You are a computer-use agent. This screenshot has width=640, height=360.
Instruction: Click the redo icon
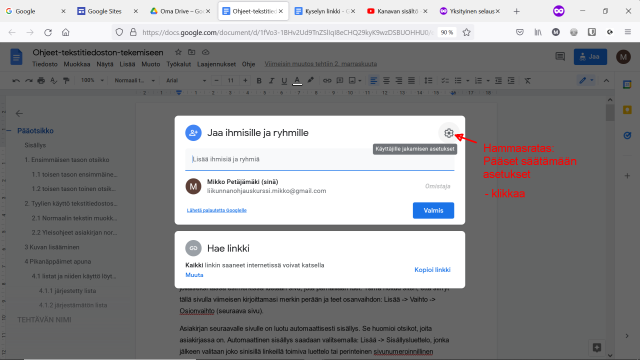(29, 81)
